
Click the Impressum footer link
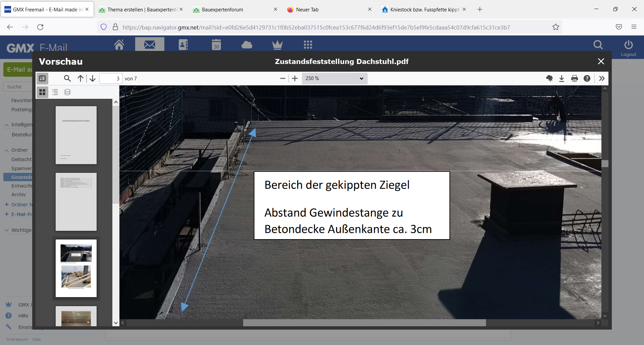coord(17,339)
